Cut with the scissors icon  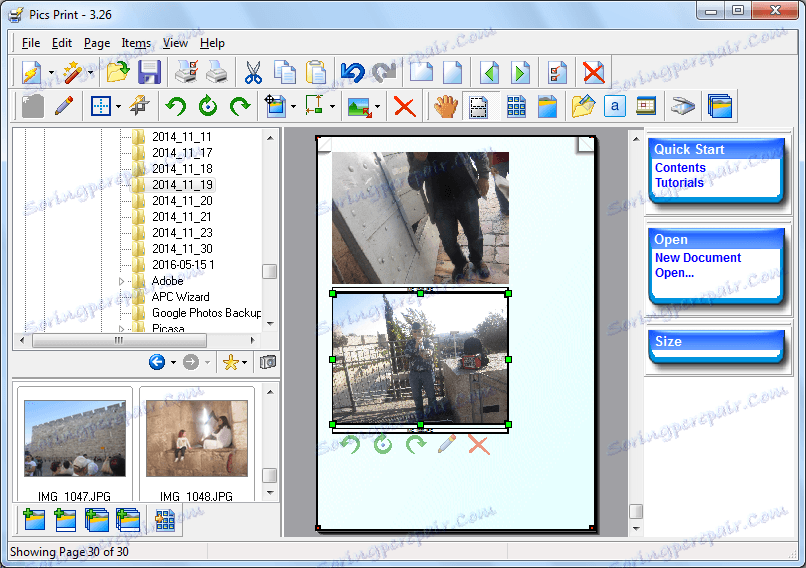253,72
